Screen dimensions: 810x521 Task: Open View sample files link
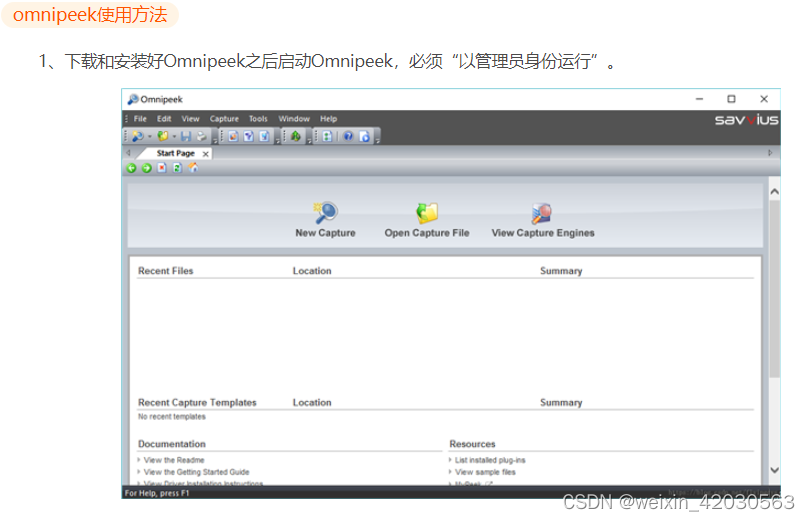(x=485, y=472)
